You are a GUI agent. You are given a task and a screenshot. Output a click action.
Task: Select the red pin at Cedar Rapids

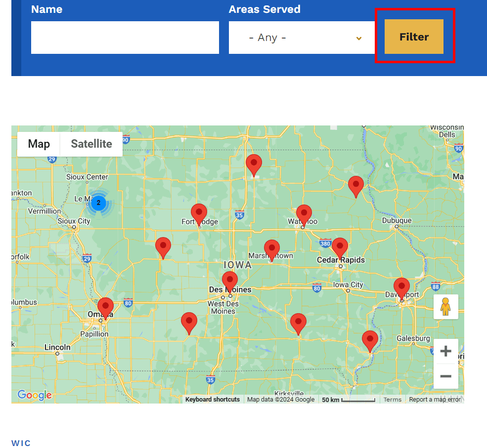tap(340, 249)
